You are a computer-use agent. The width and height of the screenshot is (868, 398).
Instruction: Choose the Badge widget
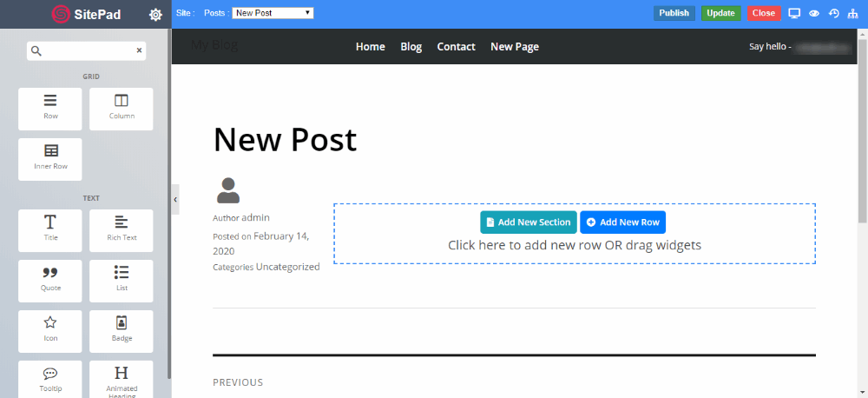[122, 330]
